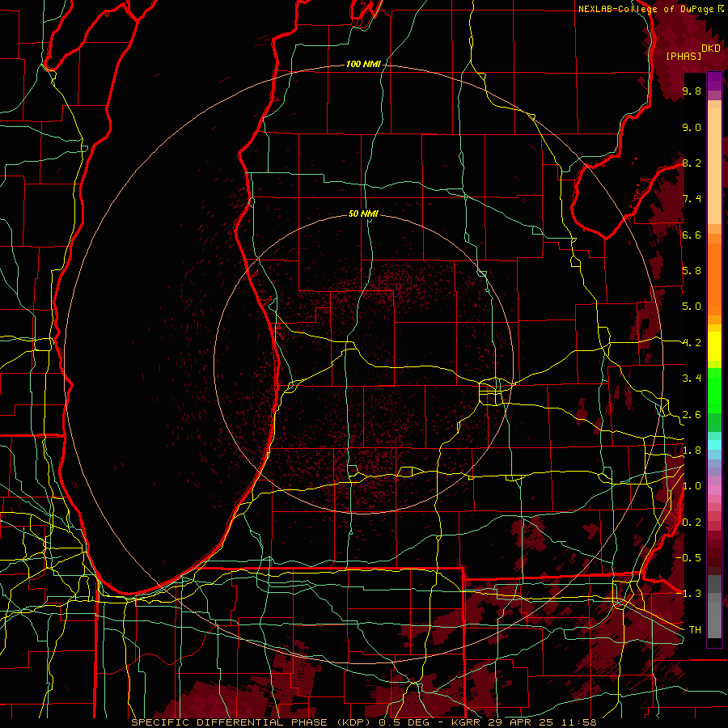Click the pink segment of the color scale
This screenshot has width=728, height=728.
tap(714, 490)
